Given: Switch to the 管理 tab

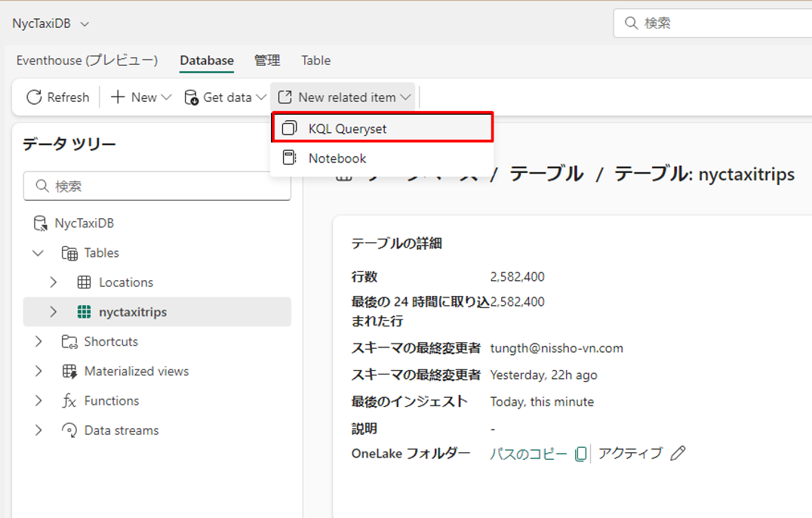Looking at the screenshot, I should pos(267,60).
